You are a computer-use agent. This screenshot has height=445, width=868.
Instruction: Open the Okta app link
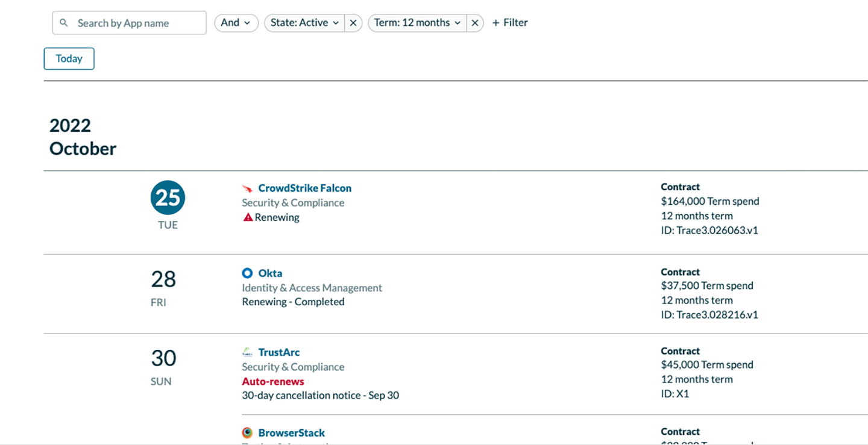pyautogui.click(x=270, y=273)
